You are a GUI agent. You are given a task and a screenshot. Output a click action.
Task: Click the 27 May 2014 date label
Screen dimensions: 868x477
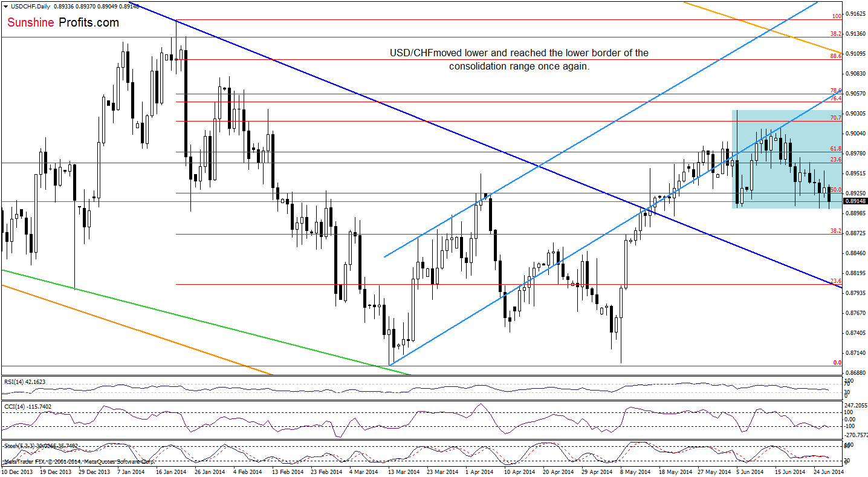click(713, 471)
